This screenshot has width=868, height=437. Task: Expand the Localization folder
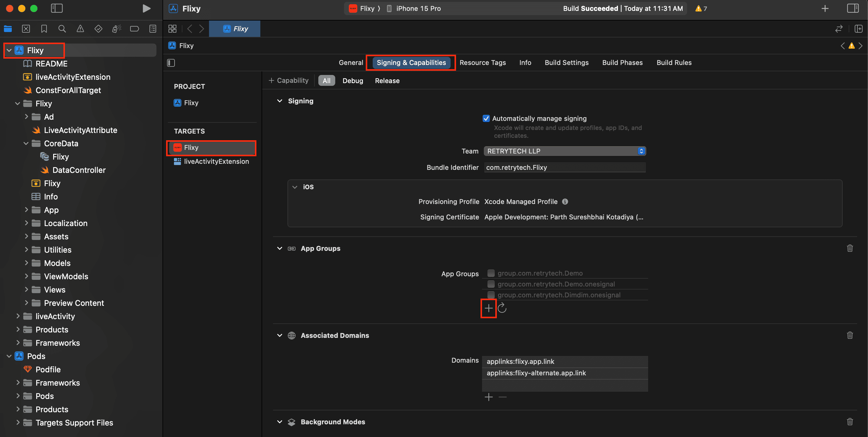click(x=26, y=223)
